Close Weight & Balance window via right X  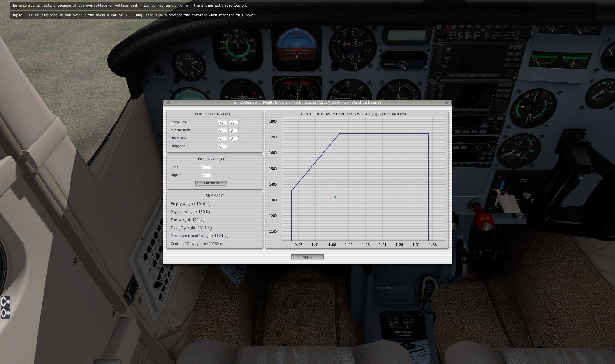(x=447, y=102)
